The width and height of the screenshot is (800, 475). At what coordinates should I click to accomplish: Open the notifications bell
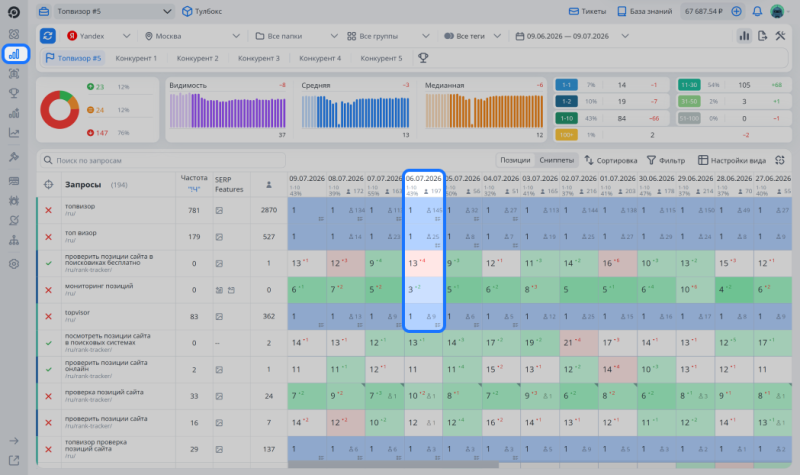tap(757, 11)
